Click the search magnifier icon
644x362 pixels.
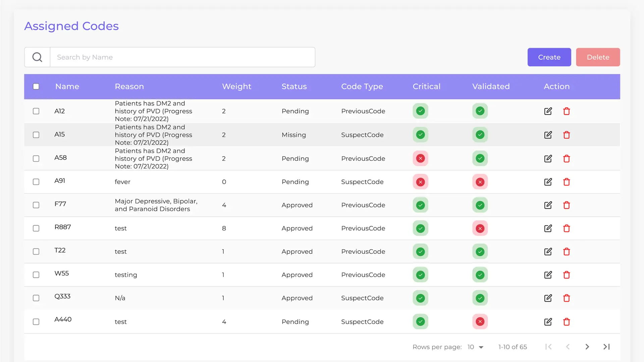coord(37,57)
